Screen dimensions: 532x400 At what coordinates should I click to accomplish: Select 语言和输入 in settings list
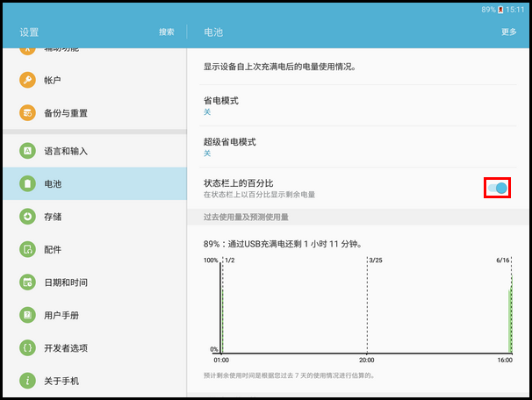pyautogui.click(x=95, y=151)
